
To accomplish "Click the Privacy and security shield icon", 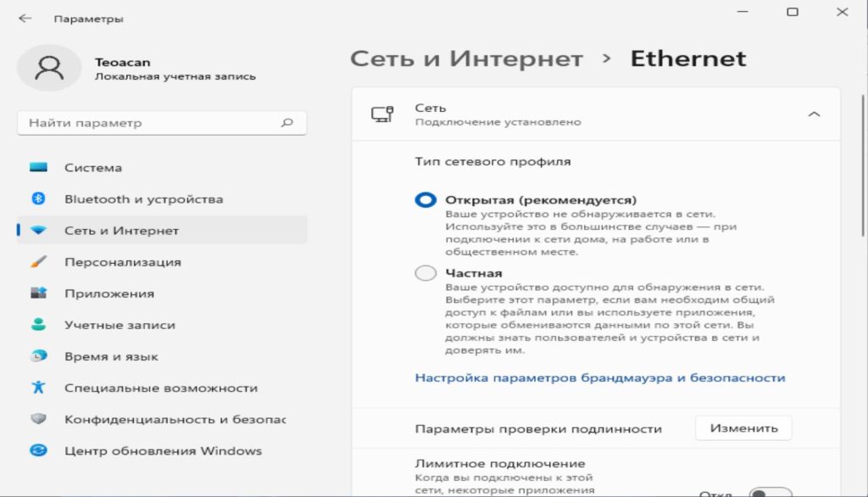I will coord(38,419).
